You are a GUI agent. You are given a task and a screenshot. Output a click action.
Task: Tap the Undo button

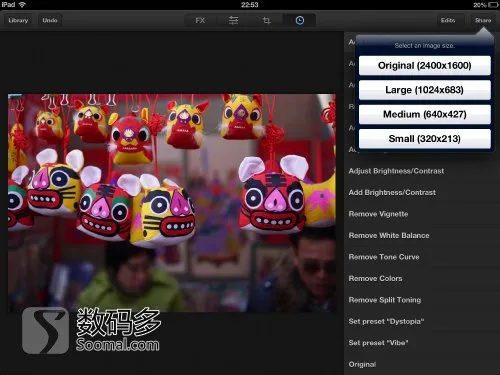point(50,21)
